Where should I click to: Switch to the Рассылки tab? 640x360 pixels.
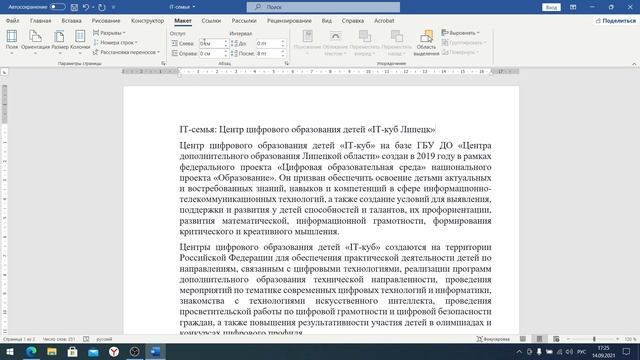pos(244,20)
